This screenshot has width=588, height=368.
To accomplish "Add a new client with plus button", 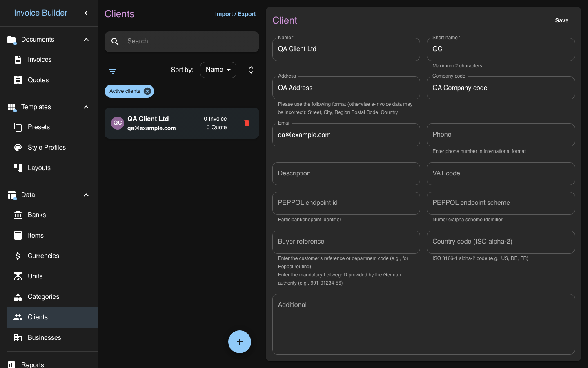I will point(240,342).
